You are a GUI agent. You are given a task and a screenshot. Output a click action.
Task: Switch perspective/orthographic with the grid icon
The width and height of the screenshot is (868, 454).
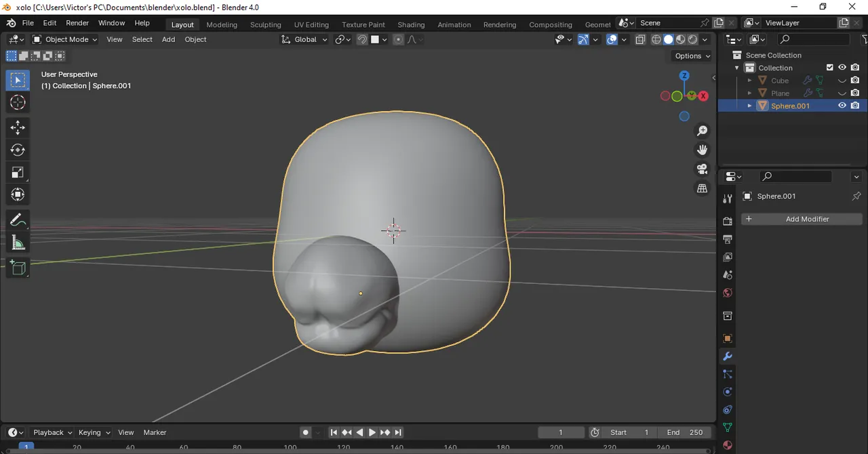703,188
